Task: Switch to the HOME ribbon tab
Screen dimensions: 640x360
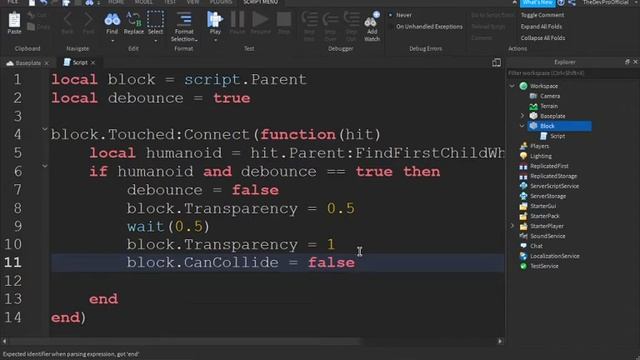Action: click(116, 2)
